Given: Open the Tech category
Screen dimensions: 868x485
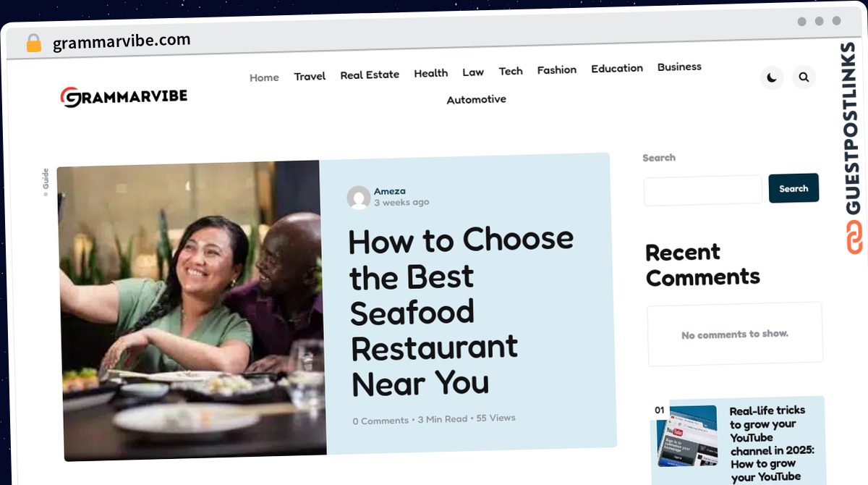Looking at the screenshot, I should click(x=511, y=71).
